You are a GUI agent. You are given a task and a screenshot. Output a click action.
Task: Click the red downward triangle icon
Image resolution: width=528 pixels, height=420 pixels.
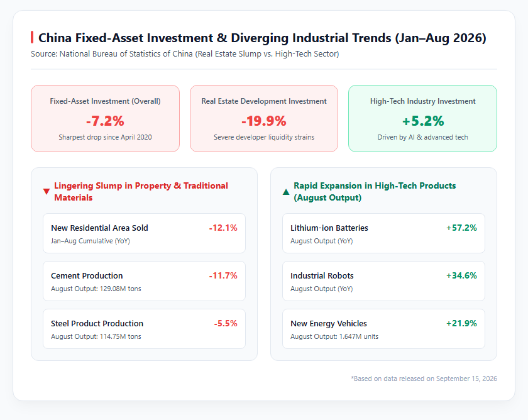[x=47, y=192]
